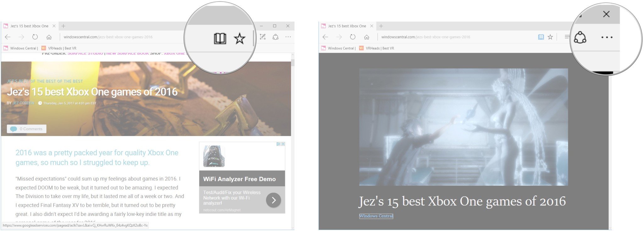
Task: Go back in the left browser window
Action: [8, 37]
